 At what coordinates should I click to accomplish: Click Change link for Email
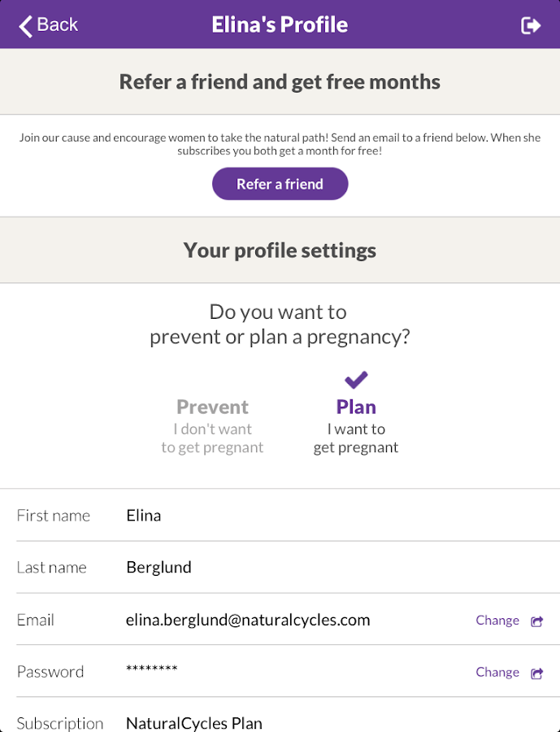(x=497, y=621)
